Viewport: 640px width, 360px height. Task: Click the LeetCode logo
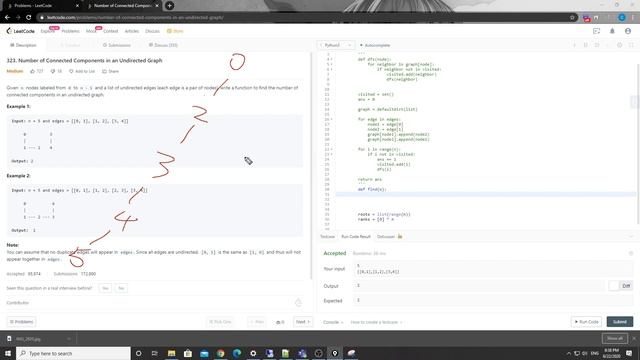(x=21, y=31)
